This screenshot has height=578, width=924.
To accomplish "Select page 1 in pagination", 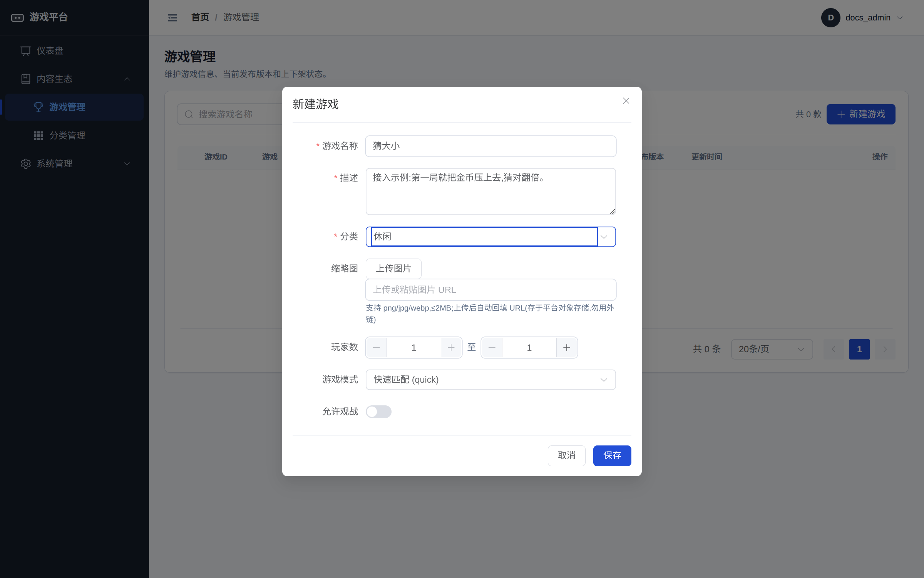I will tap(859, 349).
